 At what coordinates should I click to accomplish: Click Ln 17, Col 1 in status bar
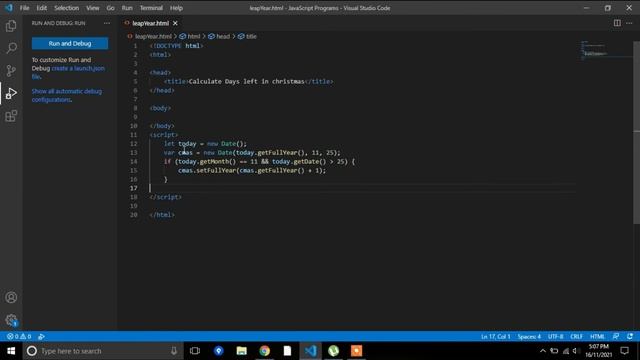coord(496,336)
